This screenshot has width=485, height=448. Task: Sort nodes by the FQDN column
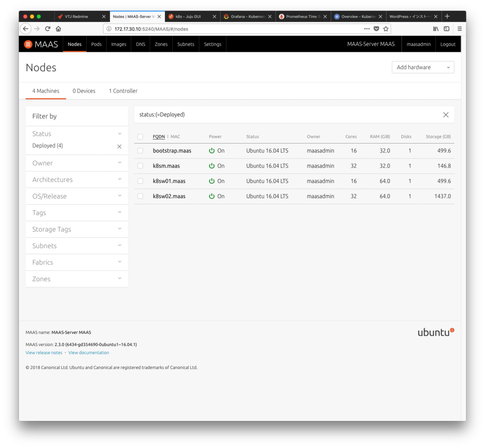pyautogui.click(x=159, y=137)
